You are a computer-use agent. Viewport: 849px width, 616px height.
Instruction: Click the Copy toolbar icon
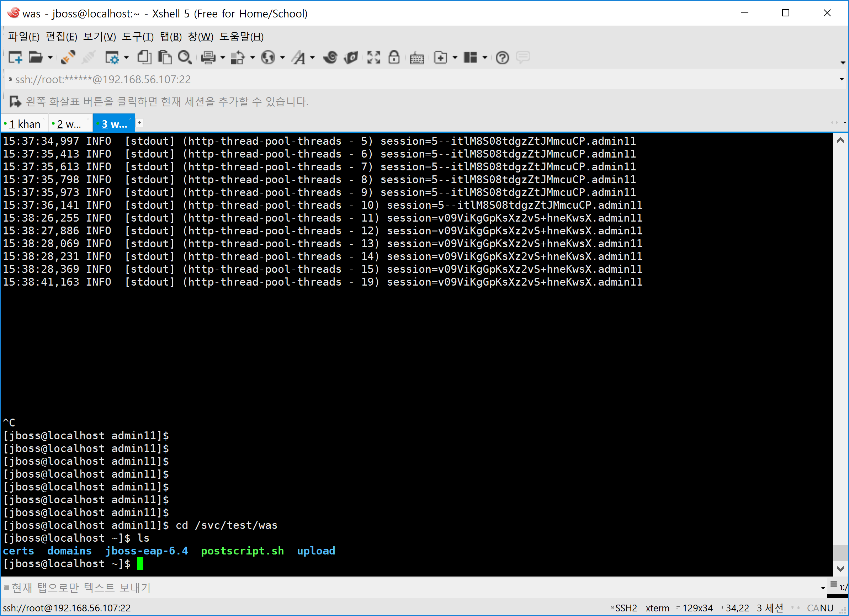tap(144, 58)
